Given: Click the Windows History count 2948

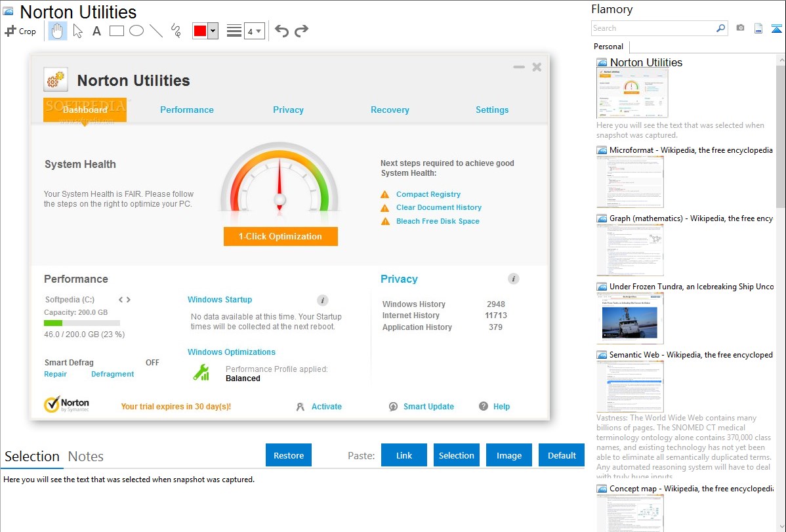Looking at the screenshot, I should pyautogui.click(x=496, y=304).
